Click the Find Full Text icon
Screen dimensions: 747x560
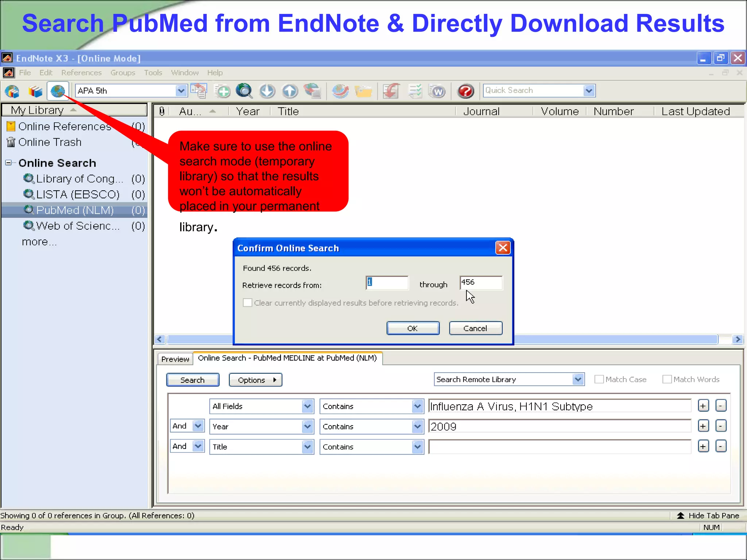pos(313,91)
